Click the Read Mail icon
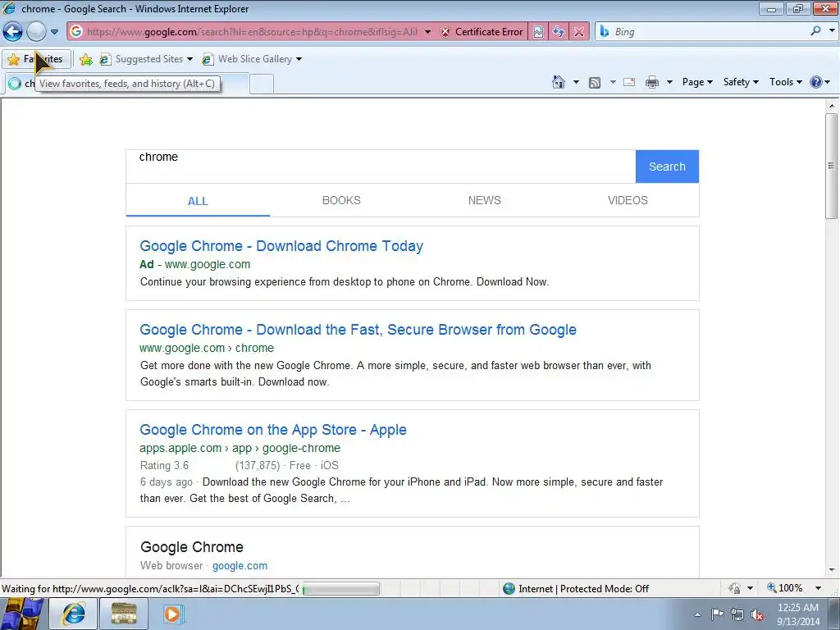Screen dimensions: 840x630 pos(629,82)
